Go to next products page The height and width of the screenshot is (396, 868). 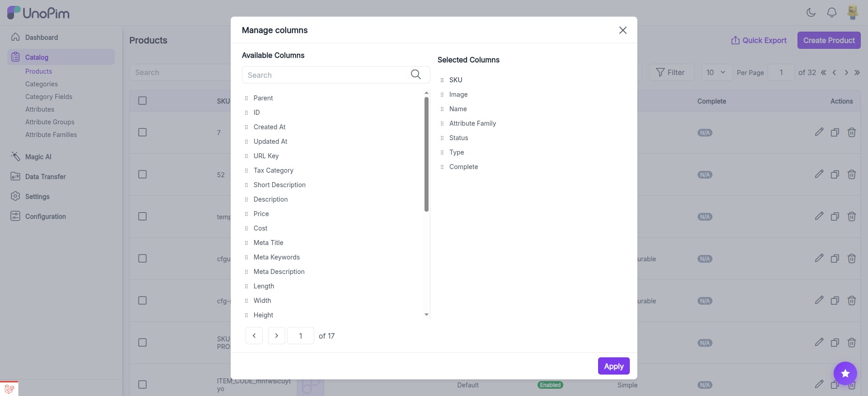(846, 72)
